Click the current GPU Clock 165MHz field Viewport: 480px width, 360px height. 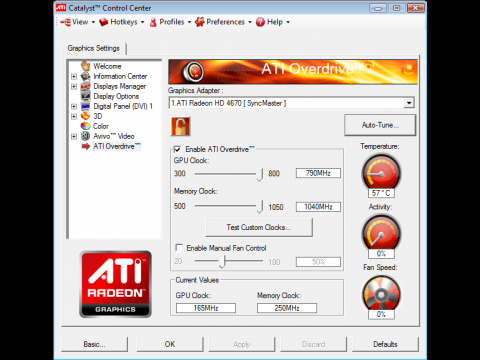click(x=206, y=308)
